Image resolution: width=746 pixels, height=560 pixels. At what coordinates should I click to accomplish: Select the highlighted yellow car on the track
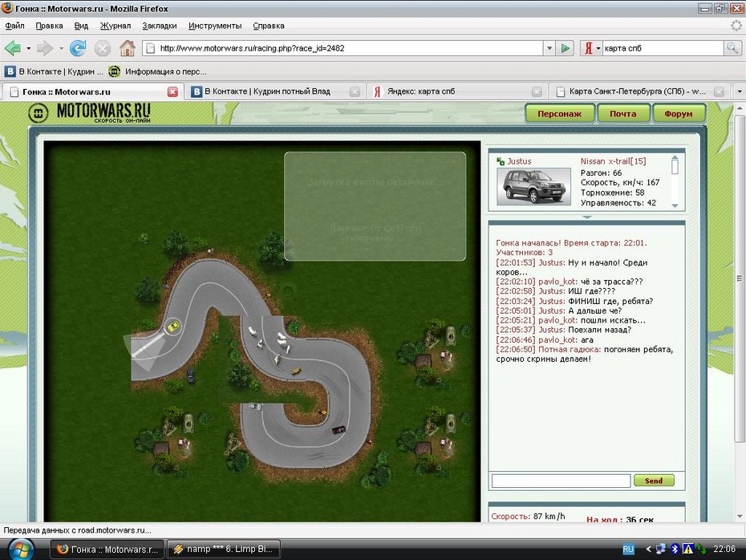click(172, 327)
